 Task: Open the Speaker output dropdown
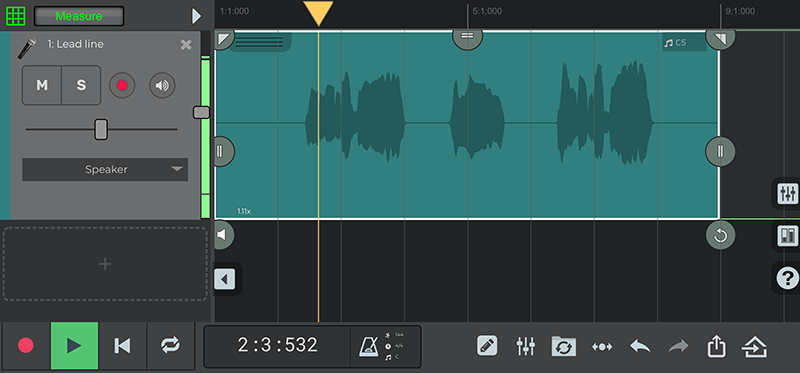105,169
